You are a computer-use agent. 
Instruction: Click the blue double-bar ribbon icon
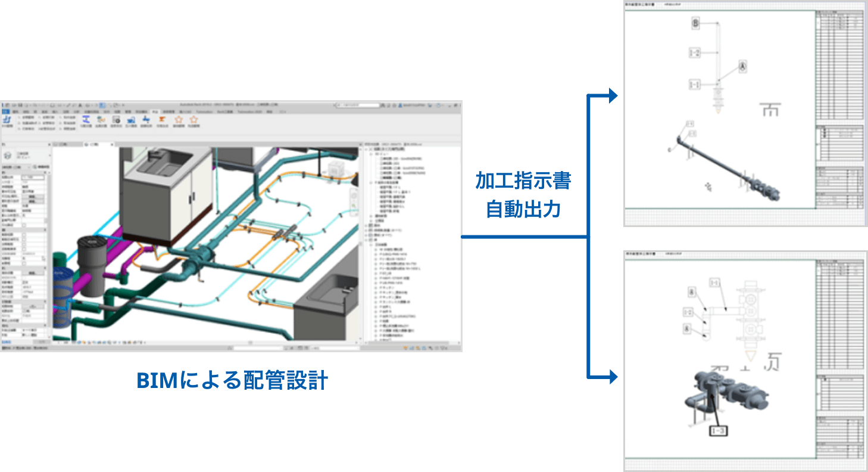86,119
